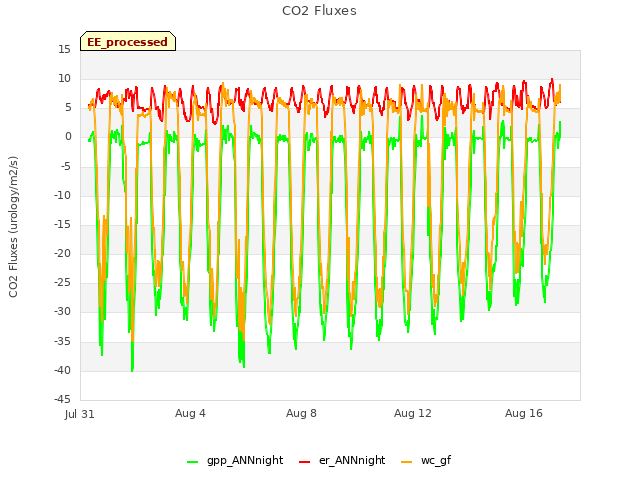Click the Aug 4 x-axis label
This screenshot has width=640, height=480.
[x=190, y=413]
